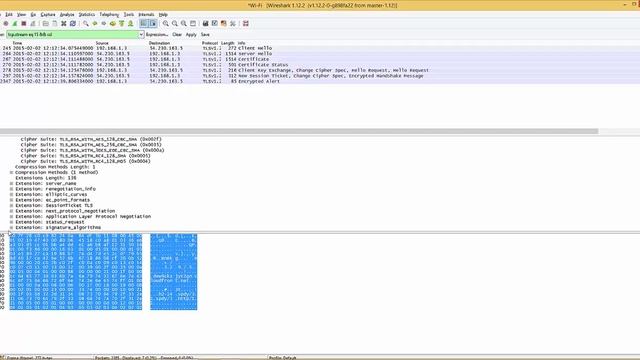This screenshot has height=360, width=640.
Task: Sort by the Destination column header
Action: coord(159,43)
